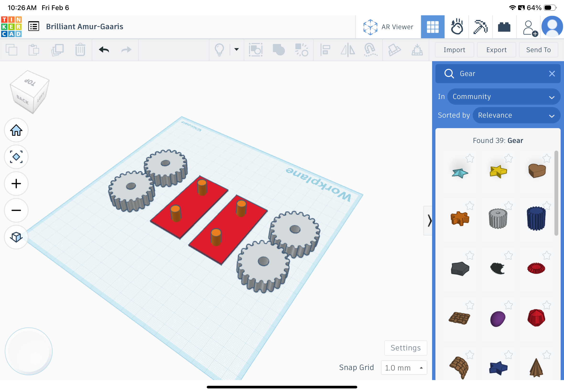
Task: Favorite the yellow star shape
Action: pos(508,158)
